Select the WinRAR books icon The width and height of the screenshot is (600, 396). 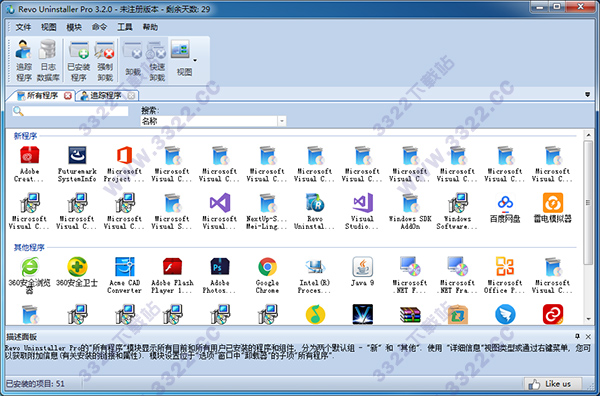(410, 315)
